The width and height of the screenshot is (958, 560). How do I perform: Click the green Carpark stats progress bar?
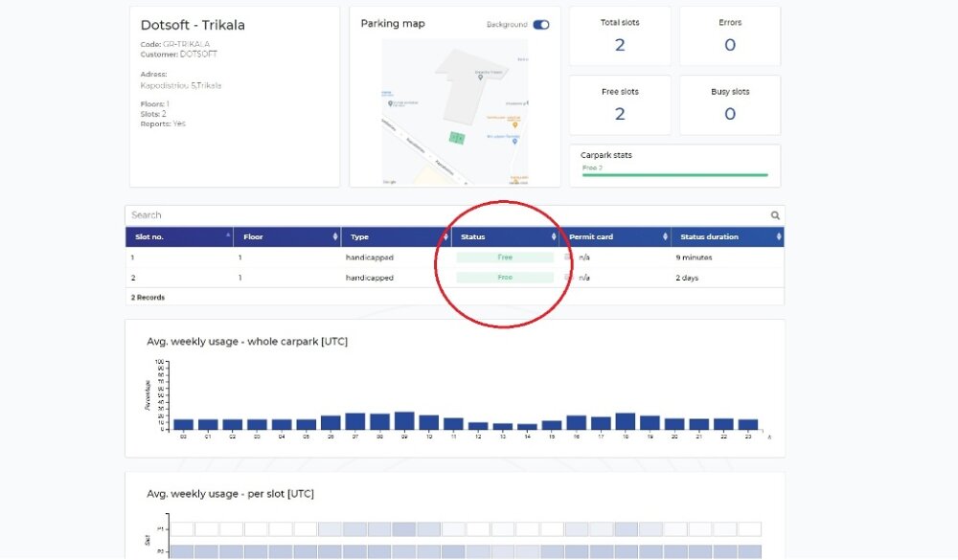tap(674, 175)
